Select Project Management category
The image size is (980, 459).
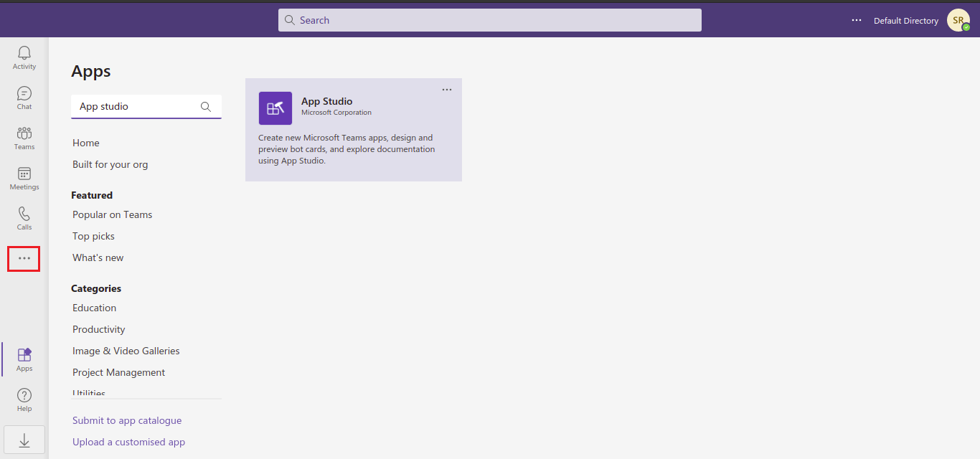[119, 372]
